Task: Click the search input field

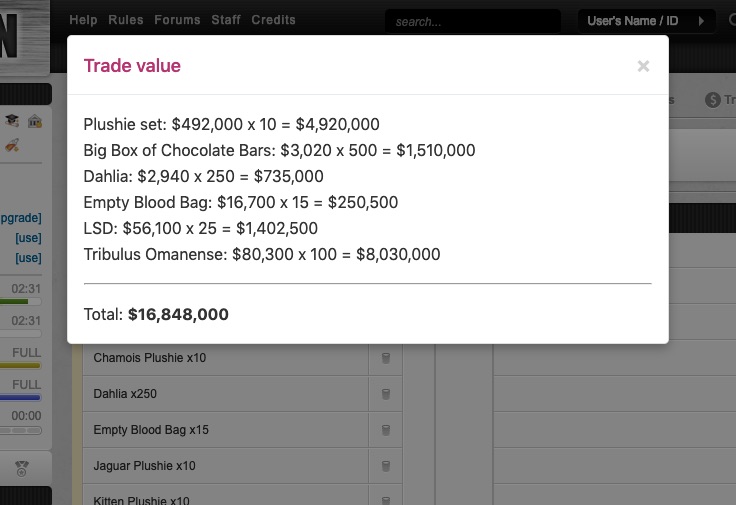Action: tap(473, 21)
